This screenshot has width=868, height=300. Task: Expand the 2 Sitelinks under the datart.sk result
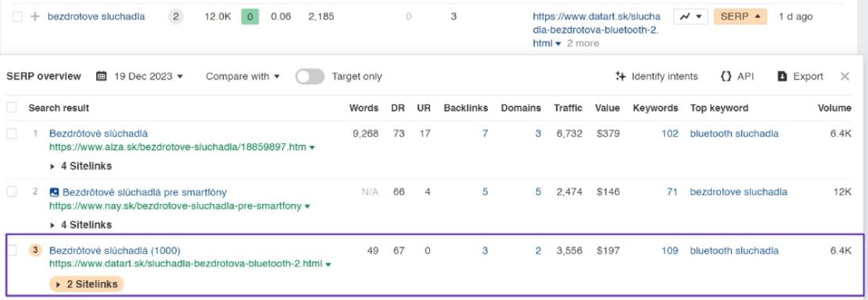(87, 284)
